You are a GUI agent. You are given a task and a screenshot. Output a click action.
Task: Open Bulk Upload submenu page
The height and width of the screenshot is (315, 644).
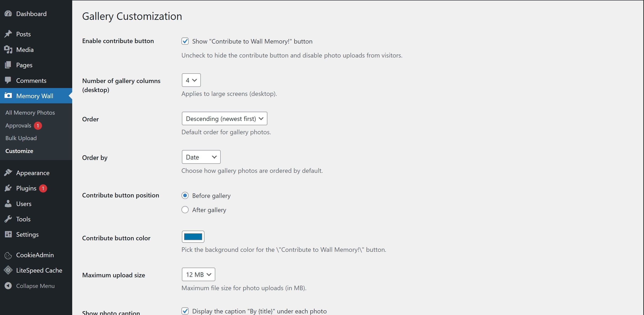21,138
